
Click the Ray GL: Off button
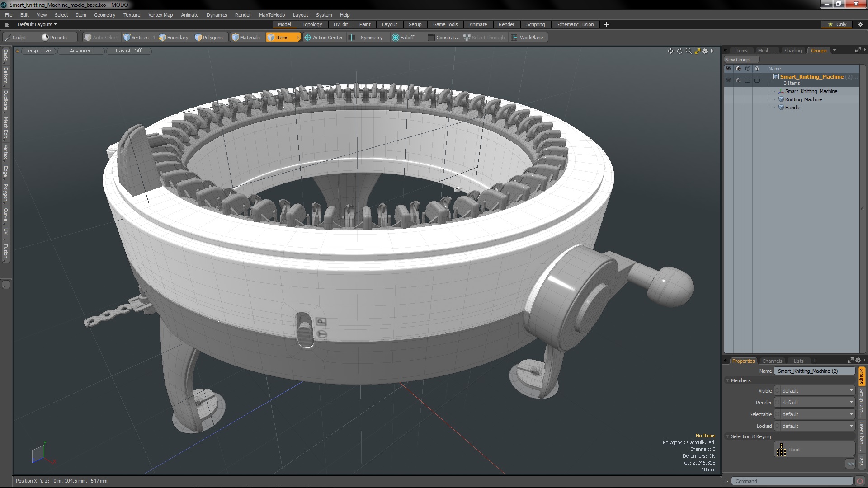[x=128, y=51]
